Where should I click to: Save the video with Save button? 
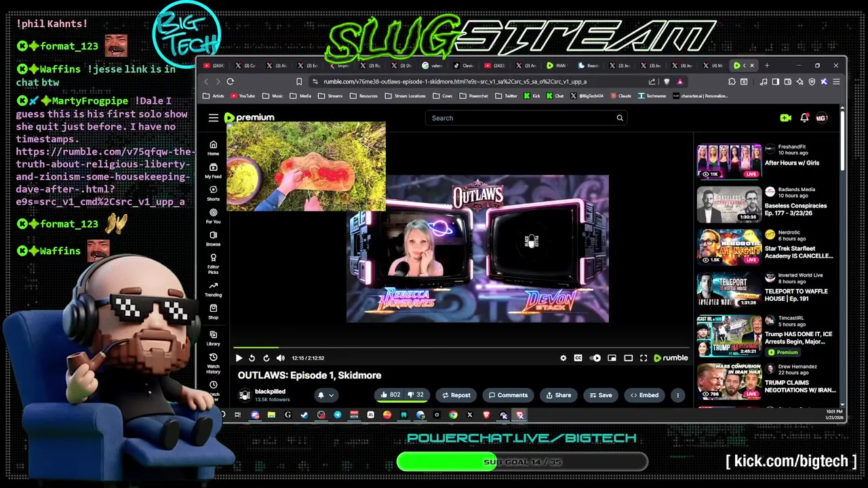[x=600, y=395]
